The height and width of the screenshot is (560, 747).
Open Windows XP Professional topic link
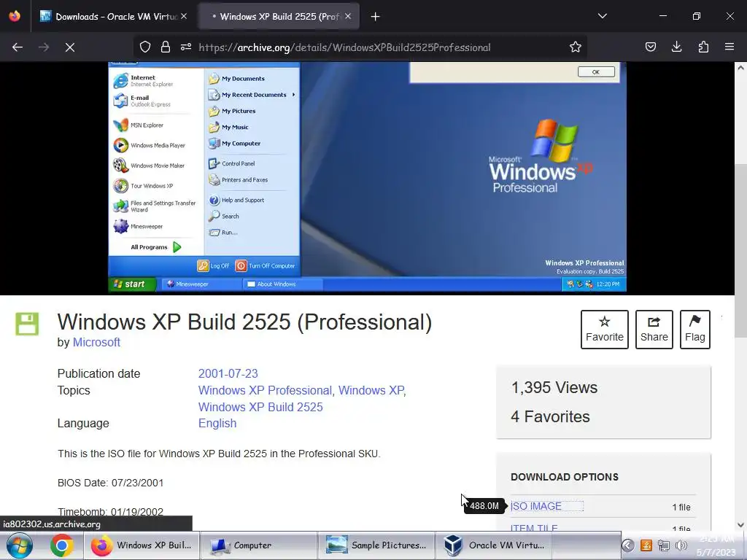pyautogui.click(x=265, y=391)
